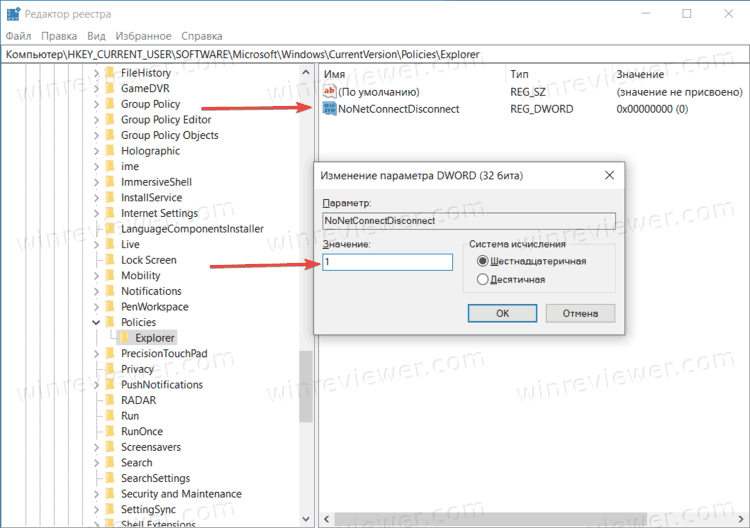
Task: Select the NoNetConnectDisconnect value name
Action: click(x=398, y=109)
